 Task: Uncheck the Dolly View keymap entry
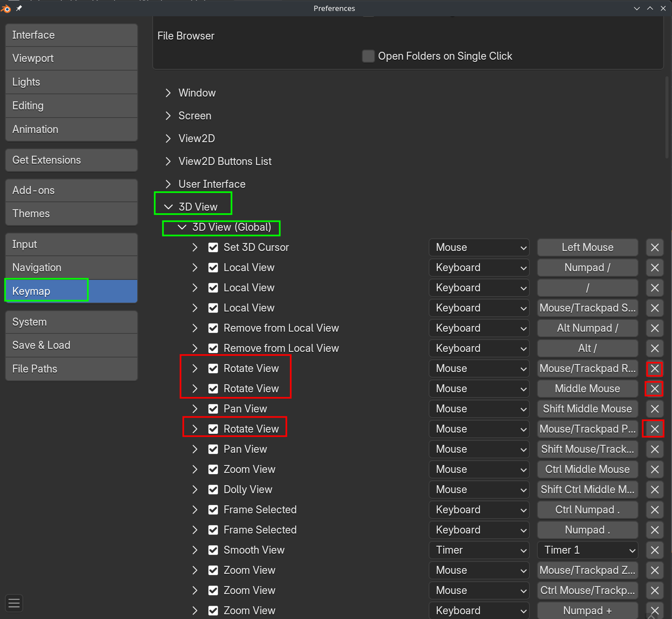coord(213,489)
